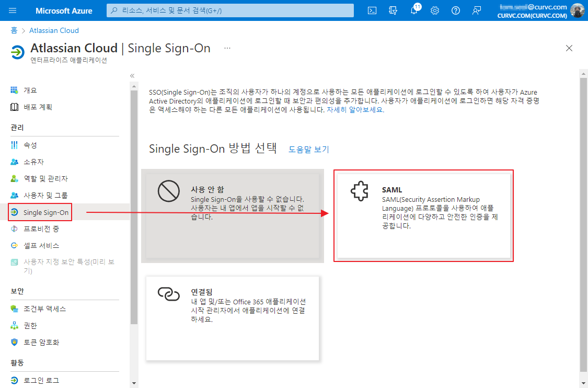
Task: Click the 역할 및 관리자 icon
Action: 14,179
